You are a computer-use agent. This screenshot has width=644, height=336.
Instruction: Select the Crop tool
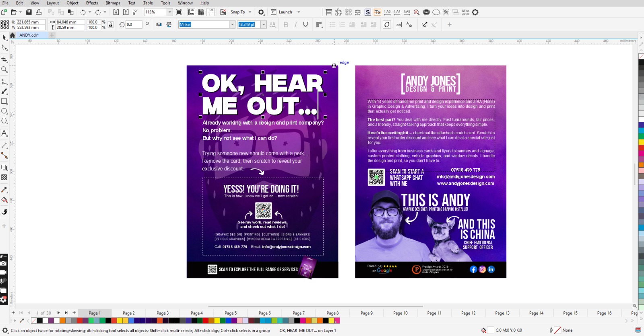pyautogui.click(x=4, y=59)
